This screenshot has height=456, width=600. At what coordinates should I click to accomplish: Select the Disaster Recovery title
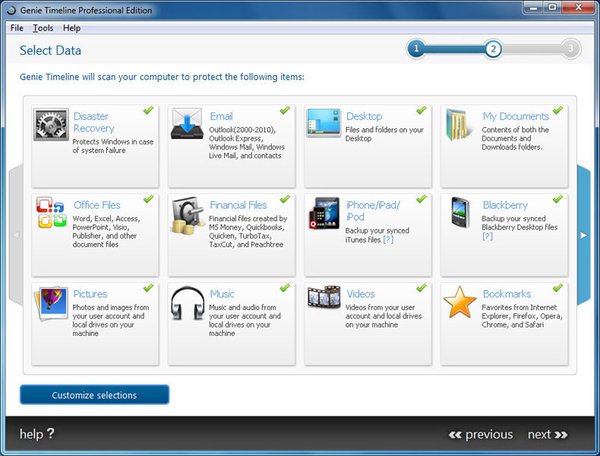tap(93, 122)
